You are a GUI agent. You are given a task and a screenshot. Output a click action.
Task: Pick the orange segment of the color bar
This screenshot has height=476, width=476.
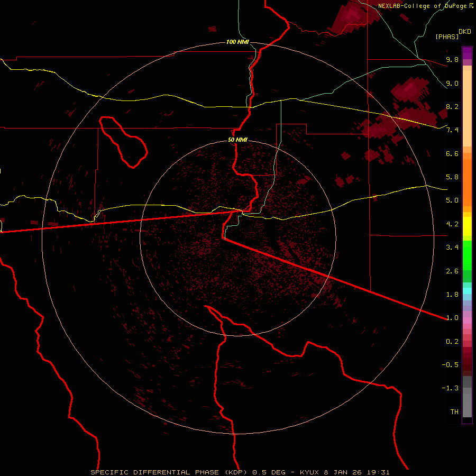click(467, 182)
